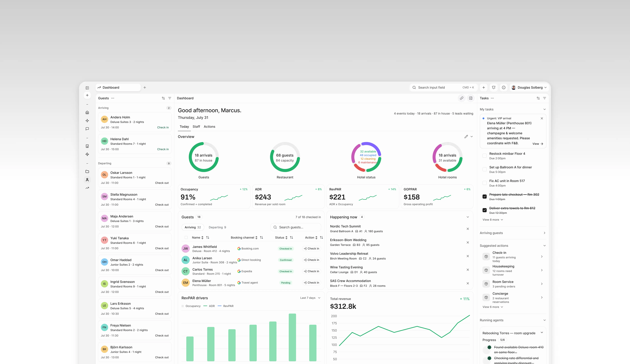Open the chat messages sidebar icon
Viewport: 630px width, 364px height.
[87, 129]
